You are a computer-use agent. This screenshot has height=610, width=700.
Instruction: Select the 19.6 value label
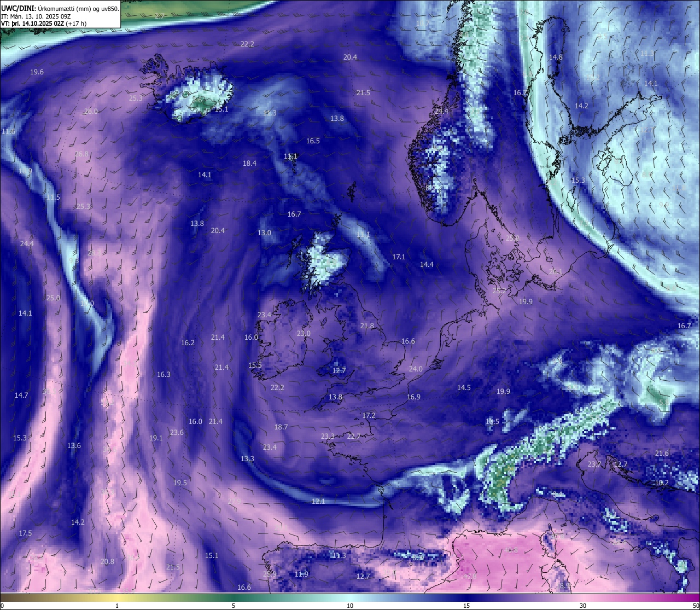[x=37, y=72]
